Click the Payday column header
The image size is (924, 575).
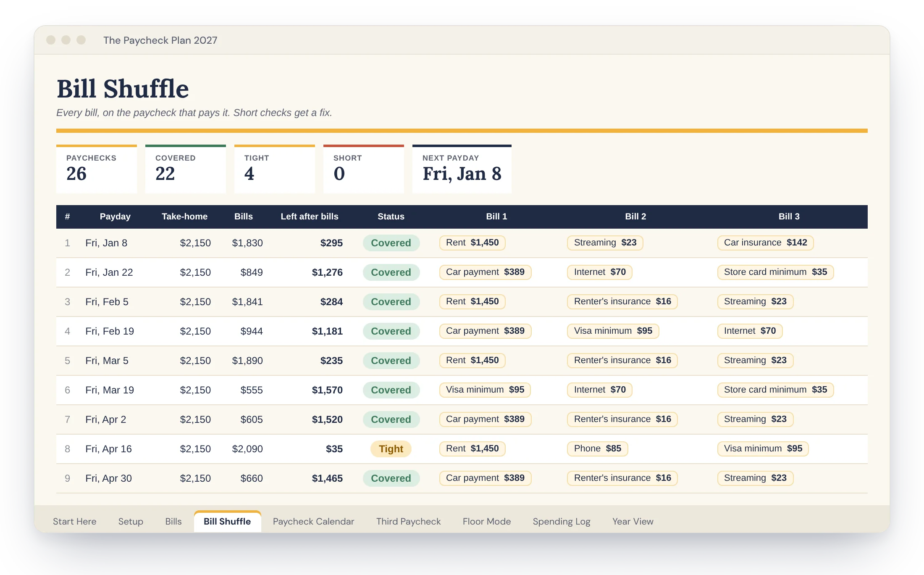pos(115,216)
